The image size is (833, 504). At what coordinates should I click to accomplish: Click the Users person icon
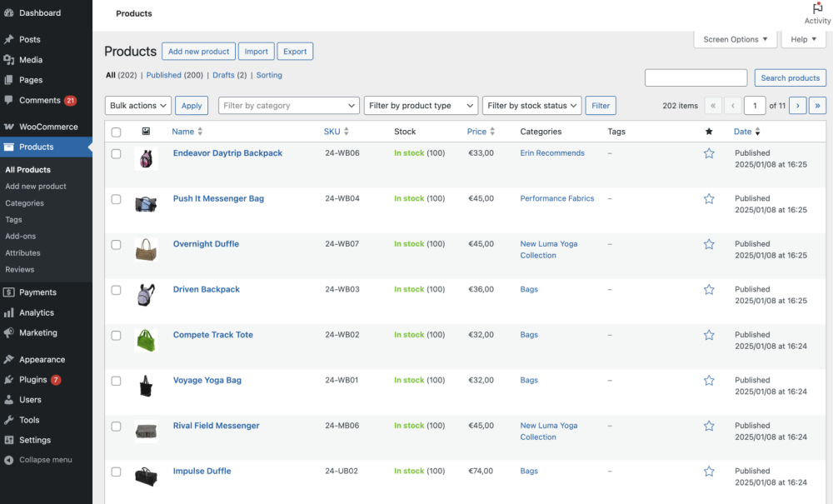pyautogui.click(x=8, y=399)
